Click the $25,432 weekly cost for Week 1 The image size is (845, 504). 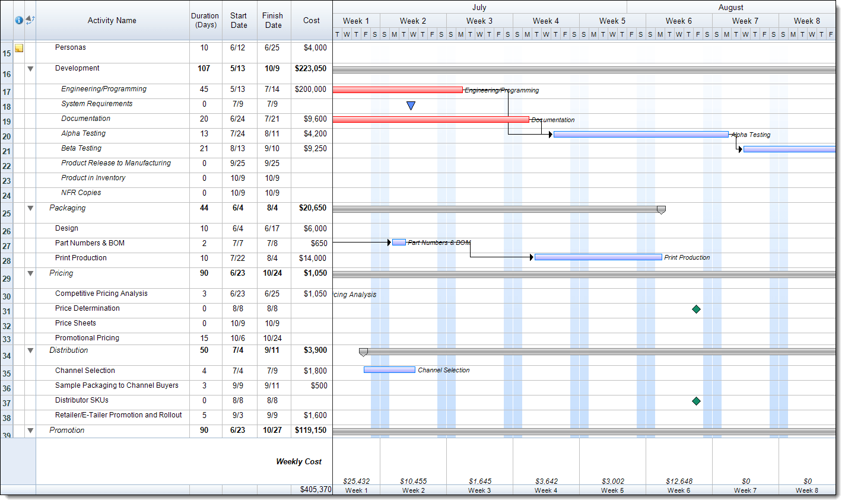[356, 481]
